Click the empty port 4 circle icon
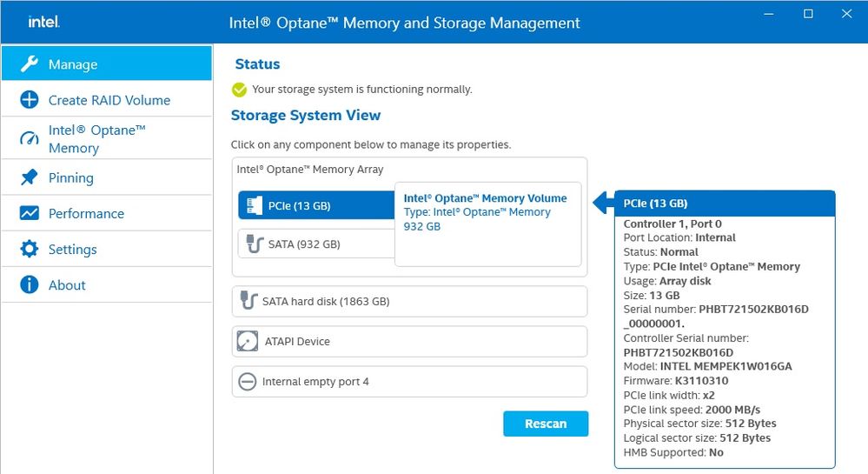The height and width of the screenshot is (474, 868). click(247, 382)
